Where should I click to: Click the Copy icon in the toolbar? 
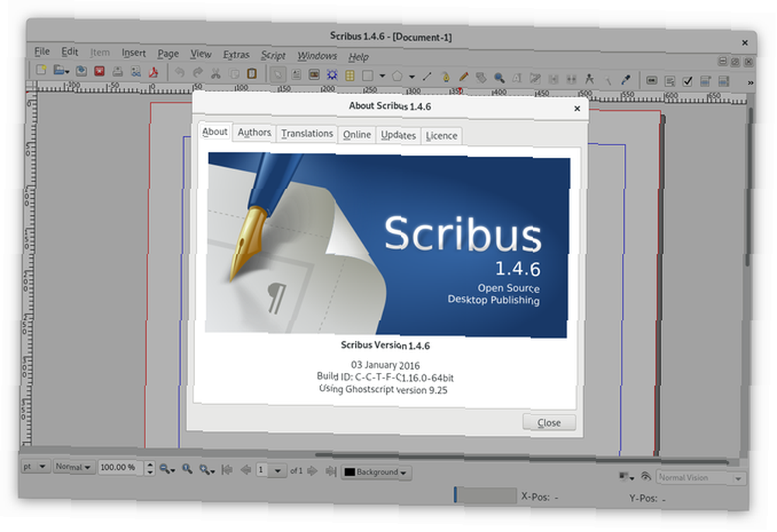[x=234, y=74]
